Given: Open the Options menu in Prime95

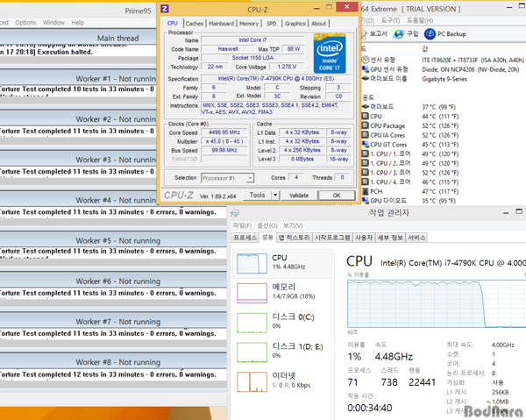Looking at the screenshot, I should 25,23.
